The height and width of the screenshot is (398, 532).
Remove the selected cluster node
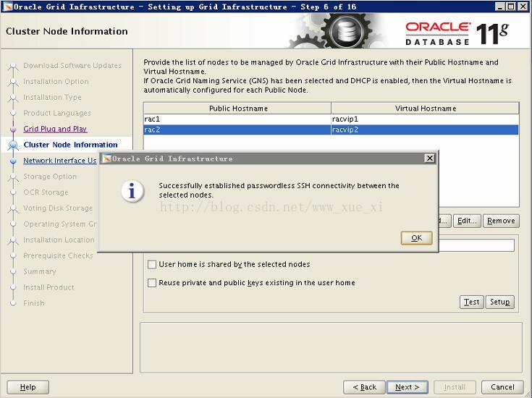click(x=501, y=221)
